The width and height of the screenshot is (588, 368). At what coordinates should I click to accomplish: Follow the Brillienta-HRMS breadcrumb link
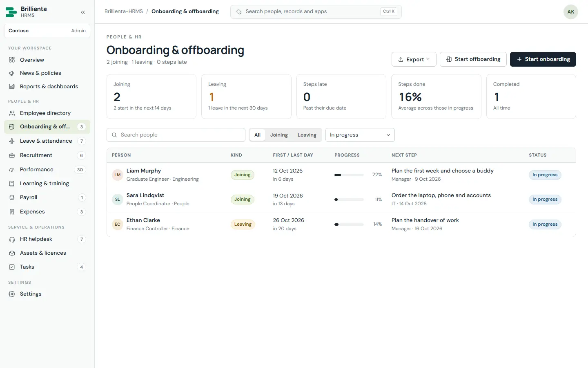tap(124, 11)
